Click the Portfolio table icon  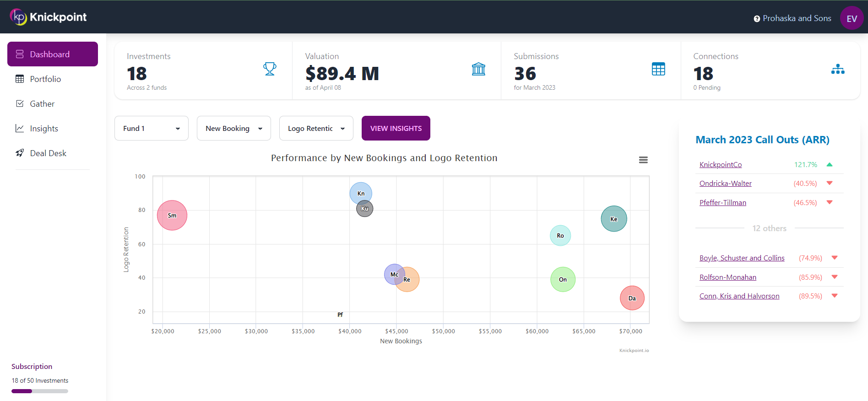(20, 79)
